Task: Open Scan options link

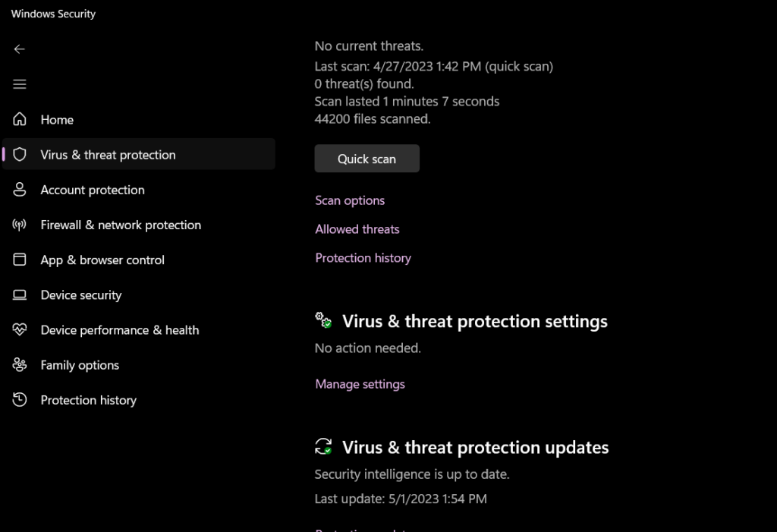Action: point(350,200)
